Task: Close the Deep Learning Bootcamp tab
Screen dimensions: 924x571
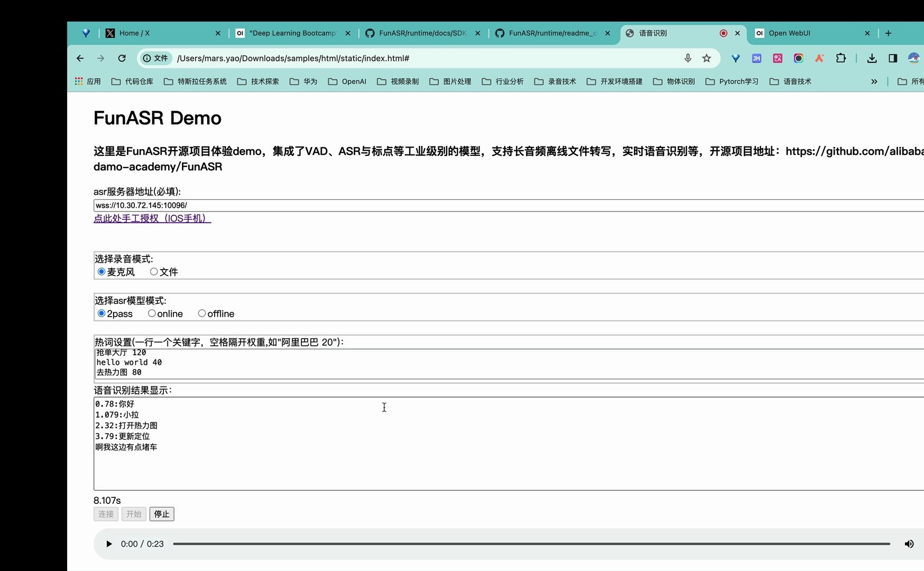Action: click(x=348, y=33)
